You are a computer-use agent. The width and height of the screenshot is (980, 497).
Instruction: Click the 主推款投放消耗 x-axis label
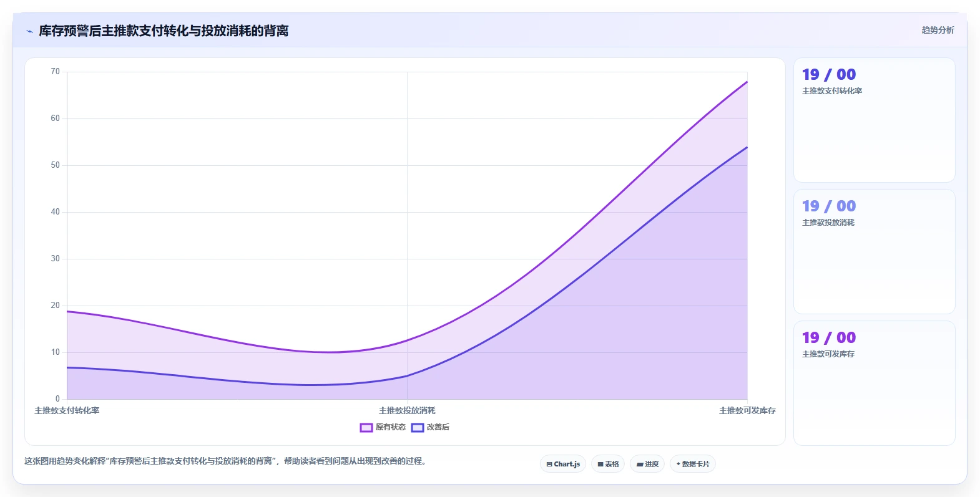click(x=407, y=410)
